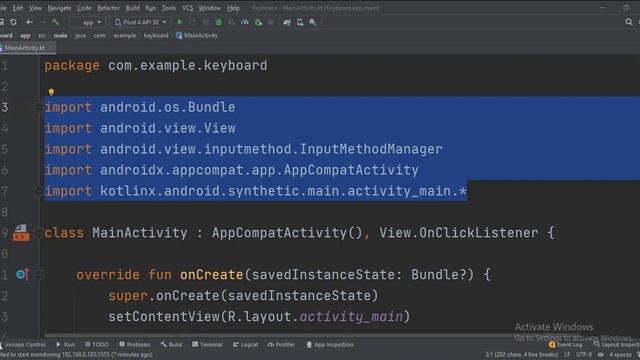Click the R.layout.activity_main reference in code
The height and width of the screenshot is (360, 640).
point(315,317)
